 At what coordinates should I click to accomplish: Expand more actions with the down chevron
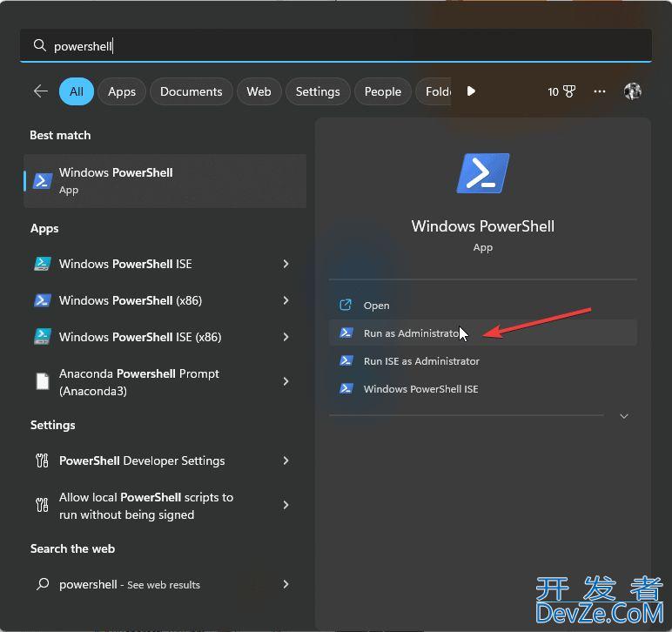[623, 417]
